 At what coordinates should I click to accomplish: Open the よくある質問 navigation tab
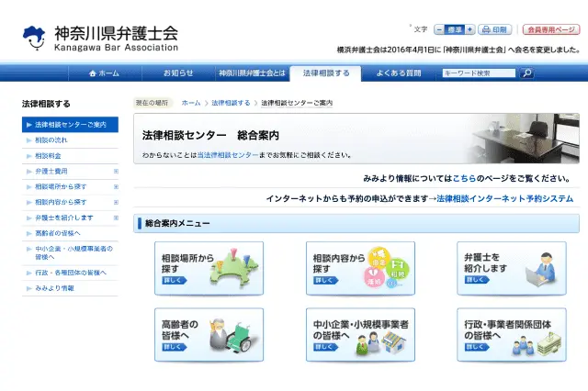pos(398,73)
